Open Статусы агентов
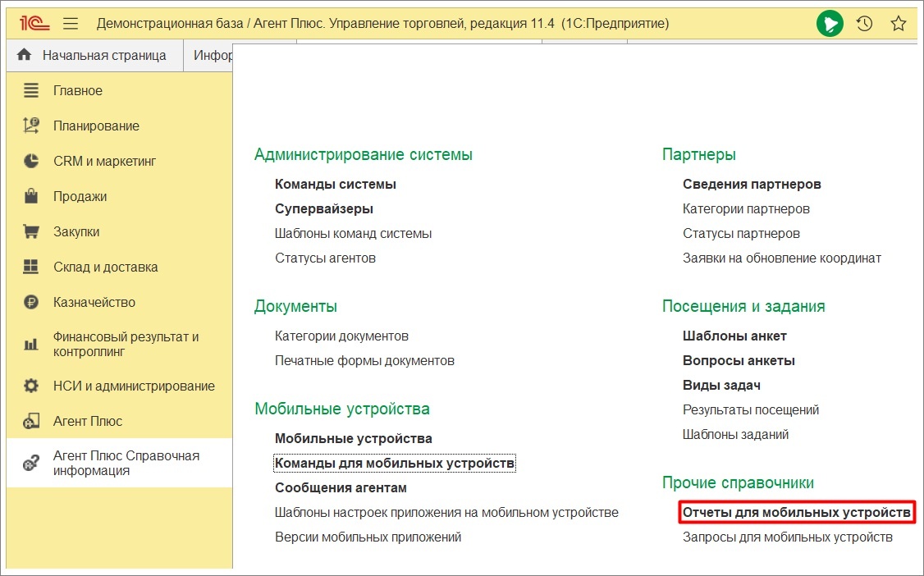This screenshot has height=576, width=924. pos(325,258)
